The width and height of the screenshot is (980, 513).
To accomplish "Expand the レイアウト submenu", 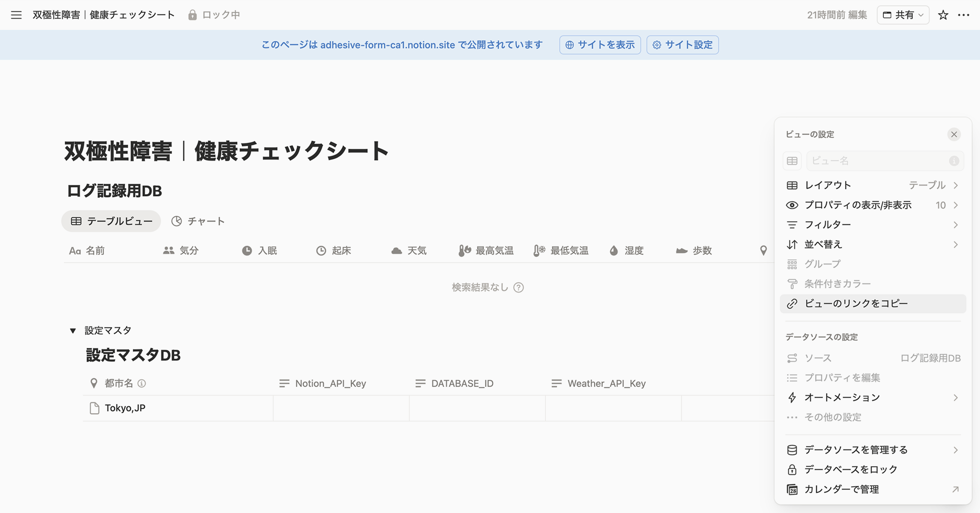I will (872, 185).
